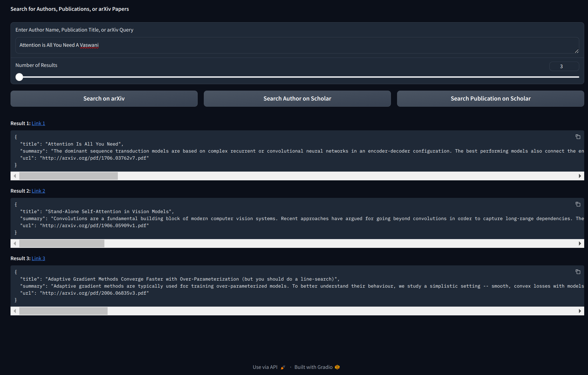Click right scroll arrow in Result 2
This screenshot has height=375, width=588.
[x=580, y=243]
